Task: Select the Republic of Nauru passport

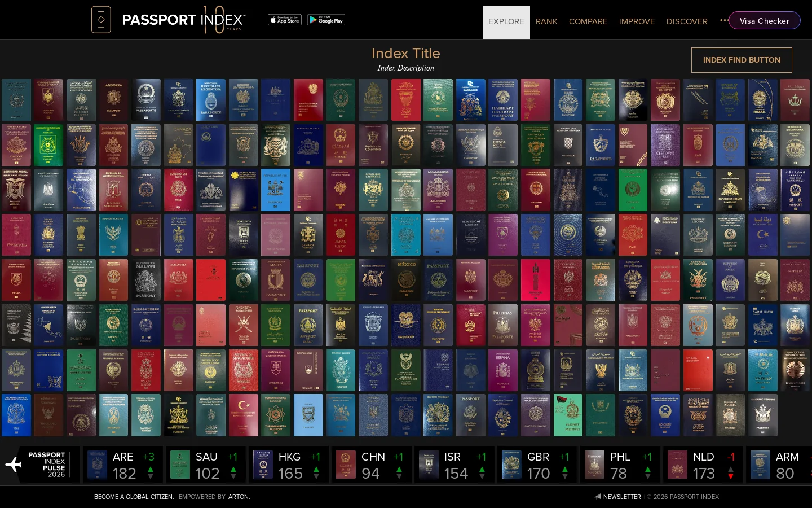Action: 730,280
